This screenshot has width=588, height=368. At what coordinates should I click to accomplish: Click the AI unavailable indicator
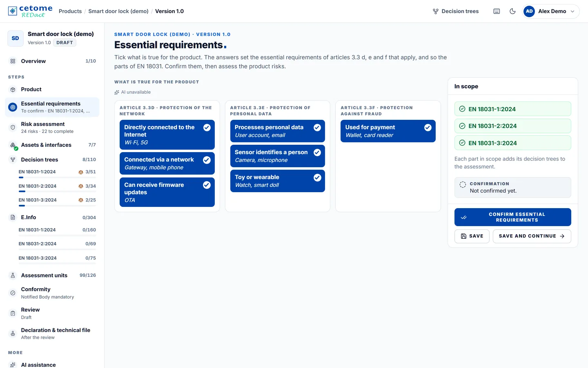pyautogui.click(x=133, y=92)
